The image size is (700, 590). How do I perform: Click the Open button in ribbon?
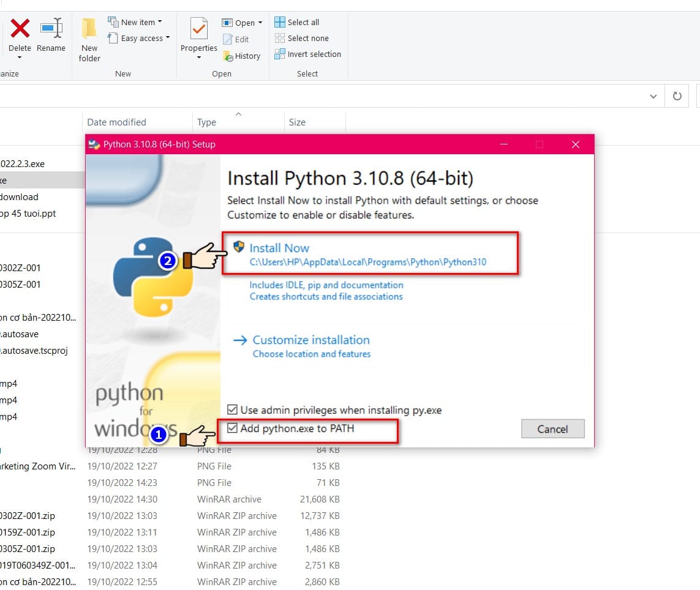[x=239, y=23]
